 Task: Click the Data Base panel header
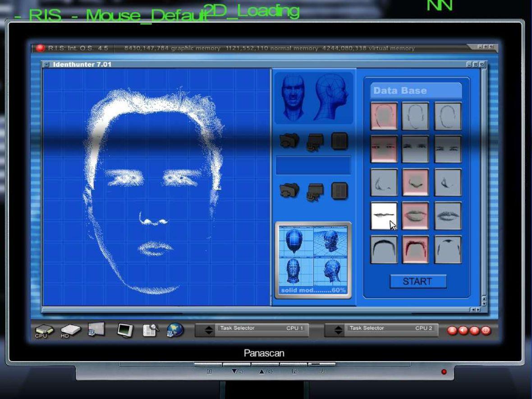click(416, 91)
